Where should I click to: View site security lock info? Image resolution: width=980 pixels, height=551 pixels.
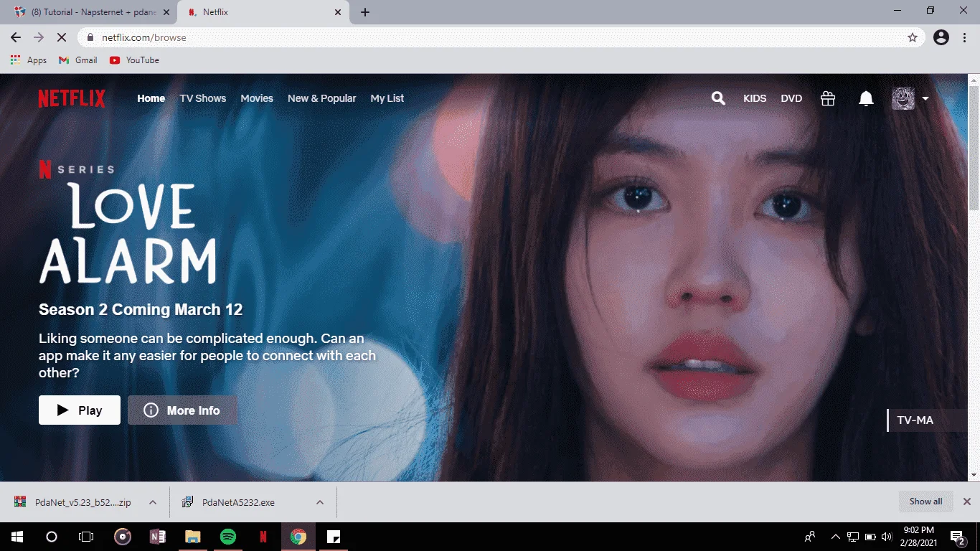90,37
